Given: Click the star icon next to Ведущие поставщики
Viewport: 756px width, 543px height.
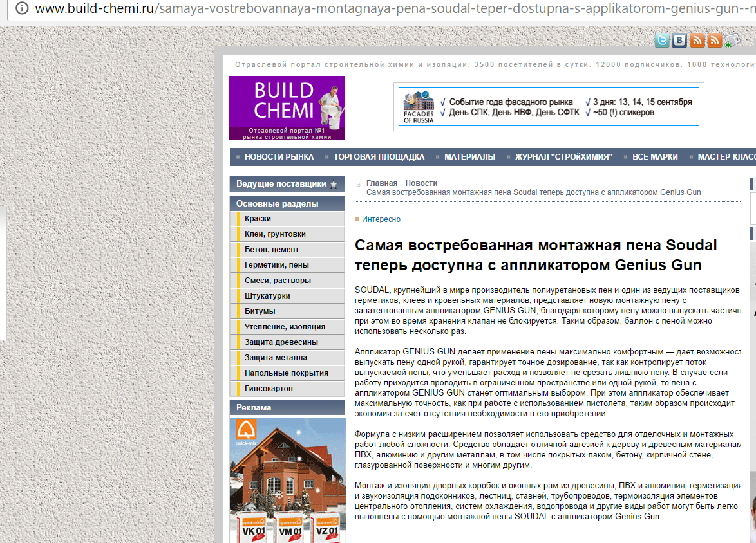Looking at the screenshot, I should pos(333,184).
